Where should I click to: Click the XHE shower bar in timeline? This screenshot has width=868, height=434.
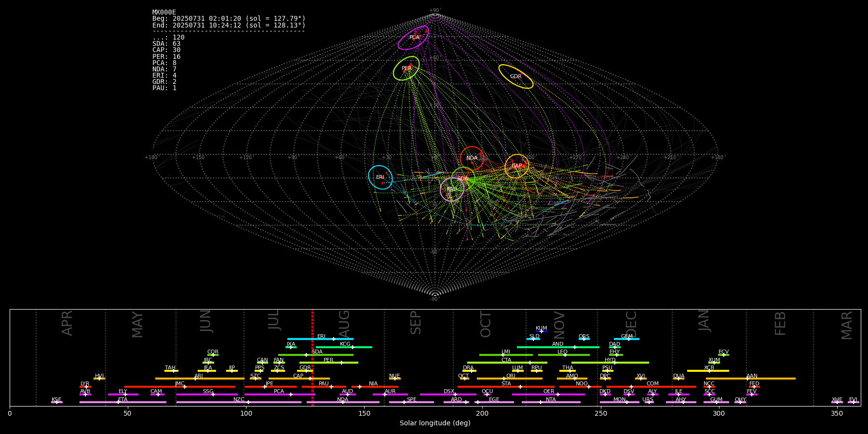[x=837, y=402]
